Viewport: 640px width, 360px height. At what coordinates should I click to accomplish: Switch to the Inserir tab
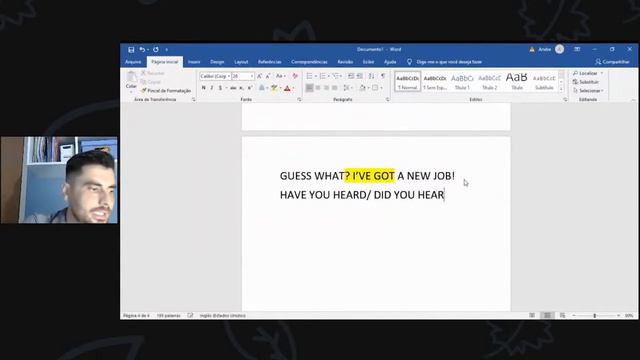(x=194, y=62)
